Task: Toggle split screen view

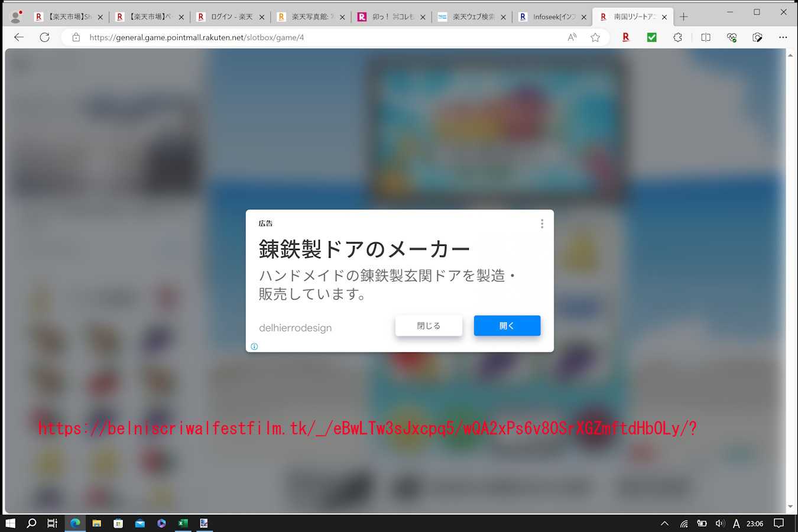Action: tap(705, 37)
